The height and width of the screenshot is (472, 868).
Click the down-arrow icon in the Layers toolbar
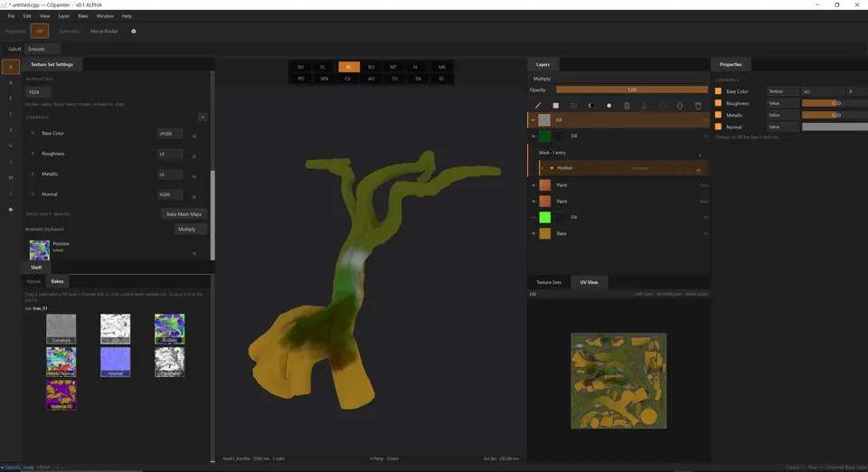680,106
